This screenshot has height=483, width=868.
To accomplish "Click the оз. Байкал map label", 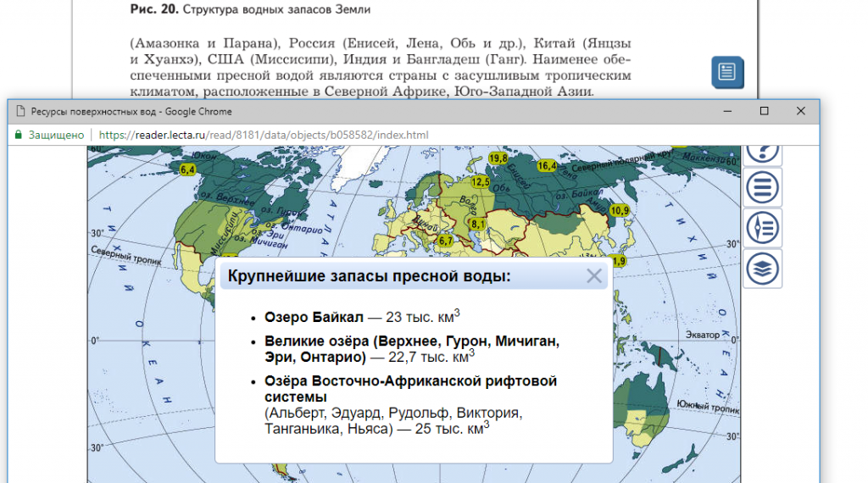I will pos(579,194).
